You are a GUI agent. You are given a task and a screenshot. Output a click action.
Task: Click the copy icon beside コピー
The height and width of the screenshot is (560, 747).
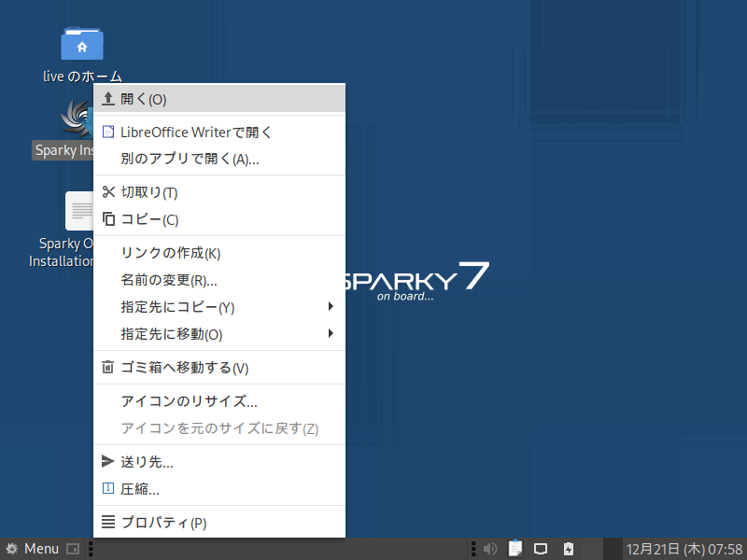click(108, 219)
